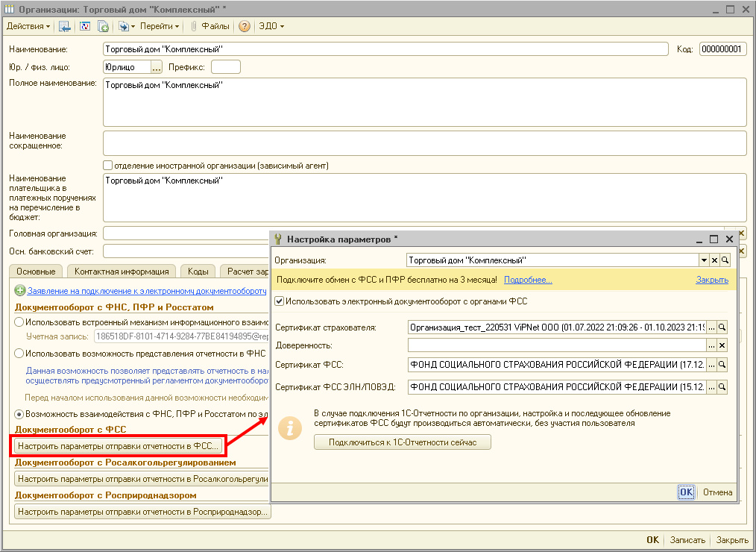This screenshot has width=756, height=552.
Task: Expand the ЭДО dropdown menu
Action: tap(271, 26)
